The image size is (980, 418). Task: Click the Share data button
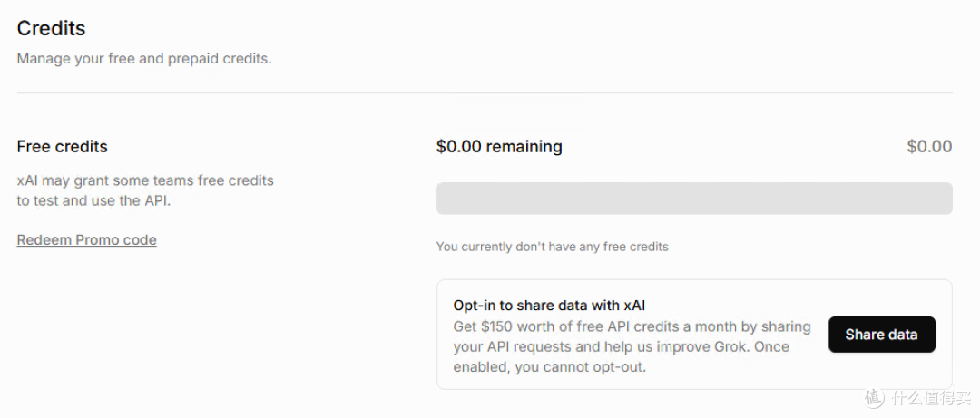pyautogui.click(x=882, y=335)
